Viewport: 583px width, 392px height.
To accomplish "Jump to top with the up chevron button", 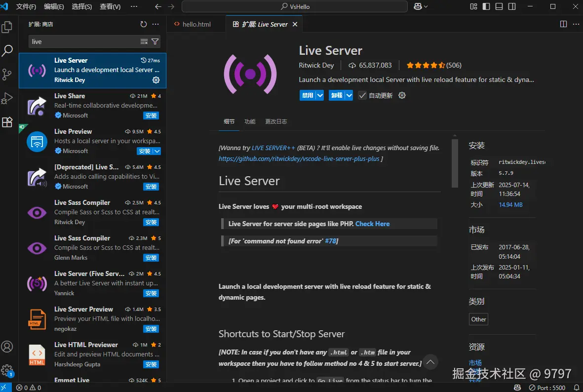I will click(x=430, y=362).
